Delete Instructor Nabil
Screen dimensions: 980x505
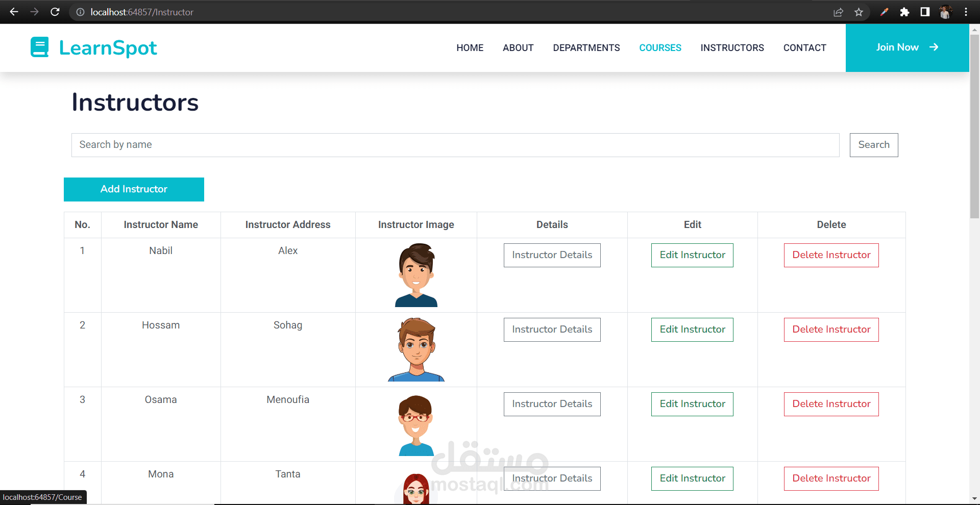831,255
